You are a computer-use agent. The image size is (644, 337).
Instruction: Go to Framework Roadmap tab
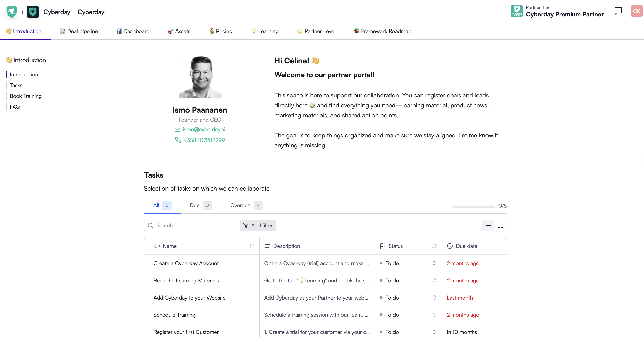pos(383,31)
